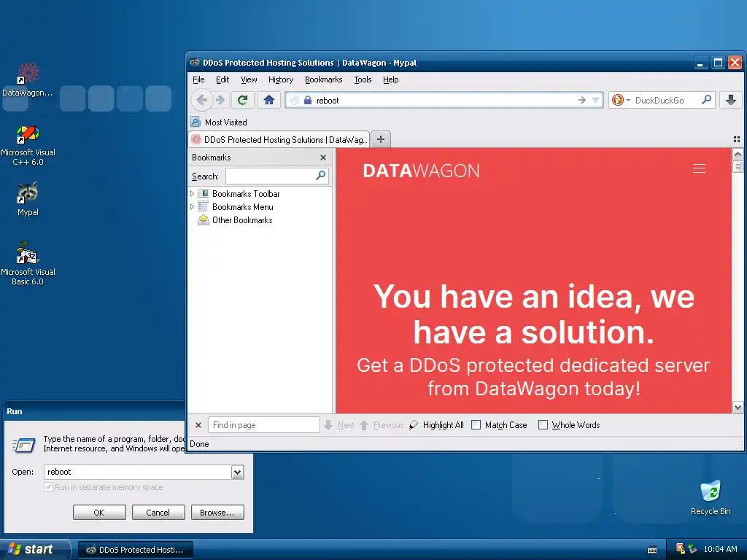Open the Edit menu
The image size is (747, 560).
pos(222,79)
